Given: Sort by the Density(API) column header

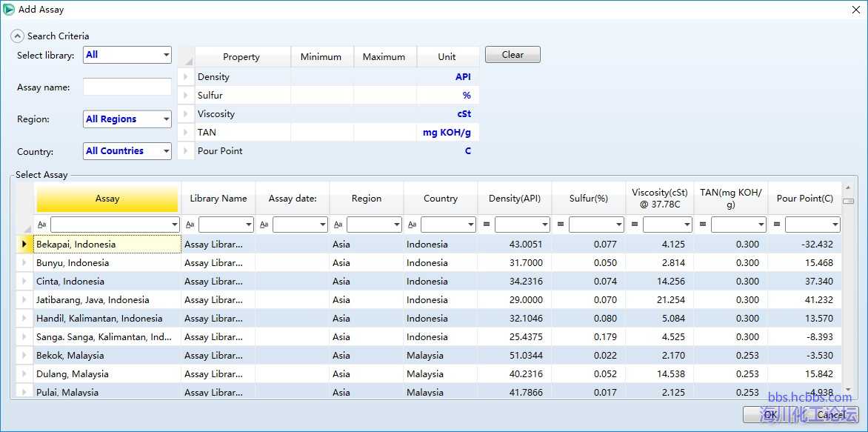Looking at the screenshot, I should tap(514, 199).
